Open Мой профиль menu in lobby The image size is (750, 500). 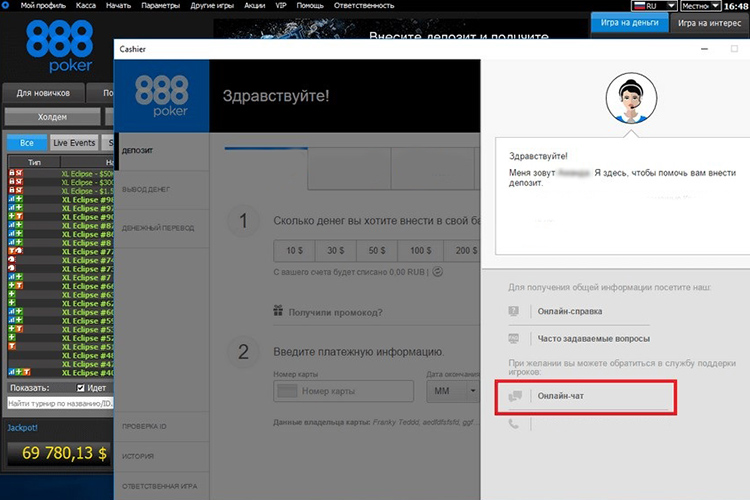click(43, 6)
